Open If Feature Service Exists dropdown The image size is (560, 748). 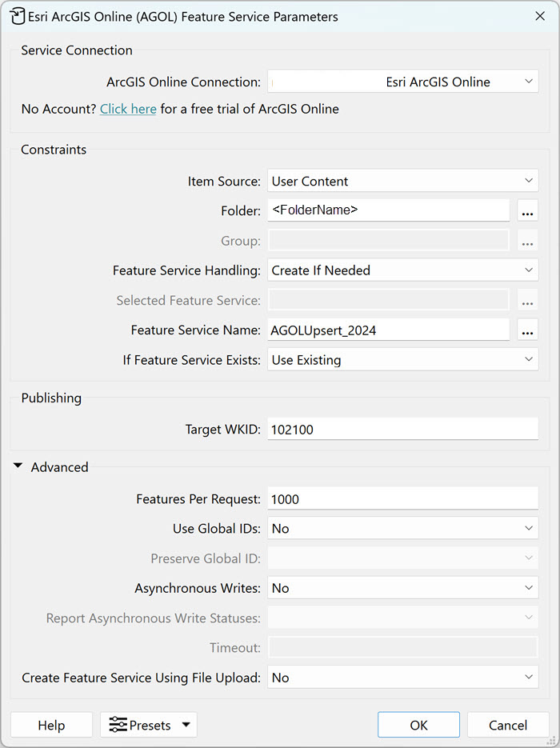402,360
